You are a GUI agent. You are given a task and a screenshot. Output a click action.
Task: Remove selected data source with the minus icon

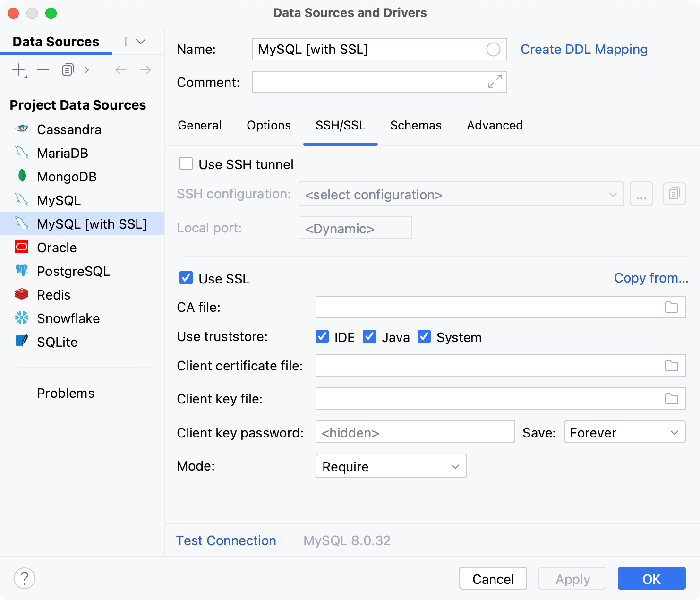pos(43,69)
